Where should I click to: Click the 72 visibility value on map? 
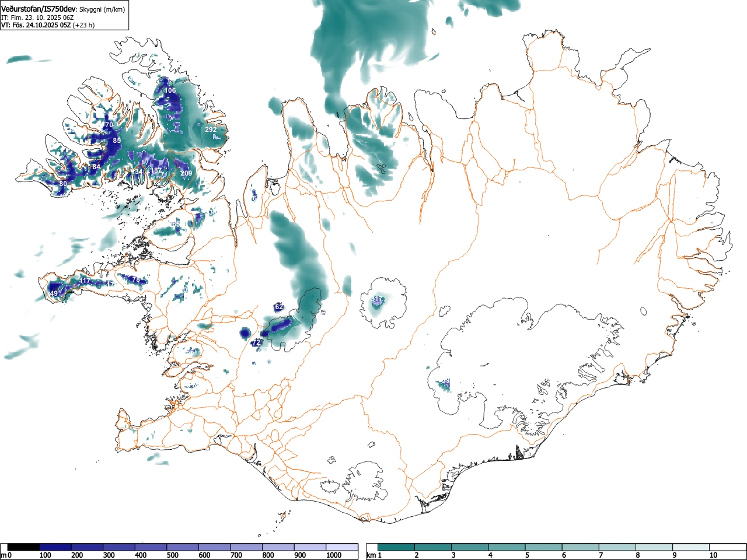point(256,342)
